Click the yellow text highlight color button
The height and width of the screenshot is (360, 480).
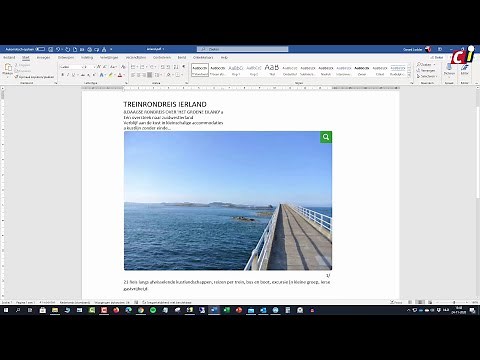[110, 75]
